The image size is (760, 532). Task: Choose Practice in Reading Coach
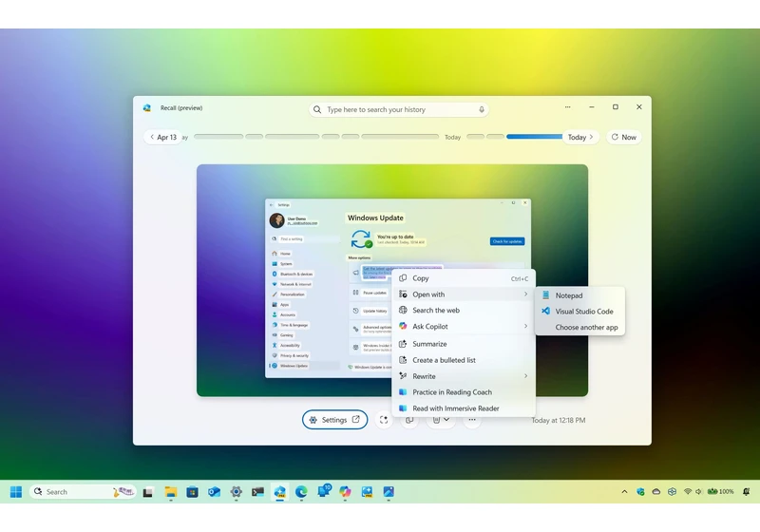click(x=464, y=392)
